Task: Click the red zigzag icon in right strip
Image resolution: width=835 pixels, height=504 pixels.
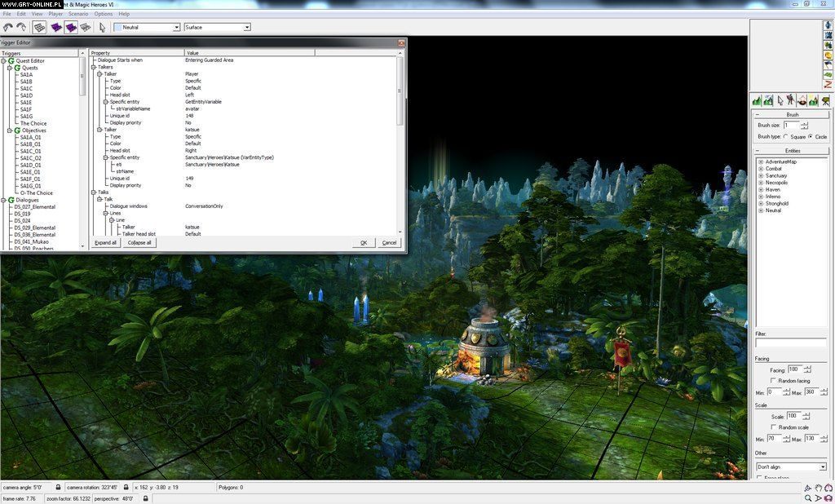Action: (828, 85)
